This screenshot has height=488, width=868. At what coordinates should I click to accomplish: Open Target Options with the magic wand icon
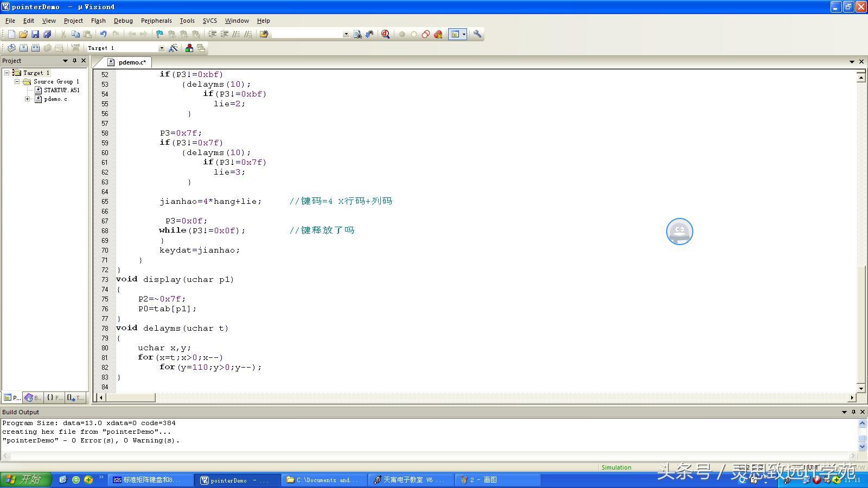(173, 48)
